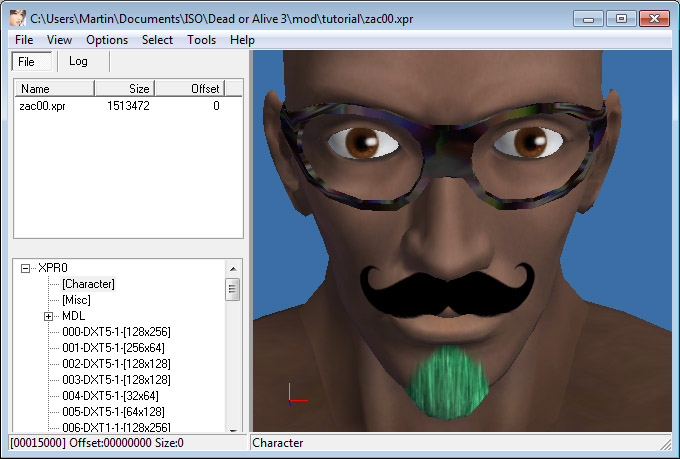Select texture 002-DXT5-1-[128x128]

coord(116,364)
